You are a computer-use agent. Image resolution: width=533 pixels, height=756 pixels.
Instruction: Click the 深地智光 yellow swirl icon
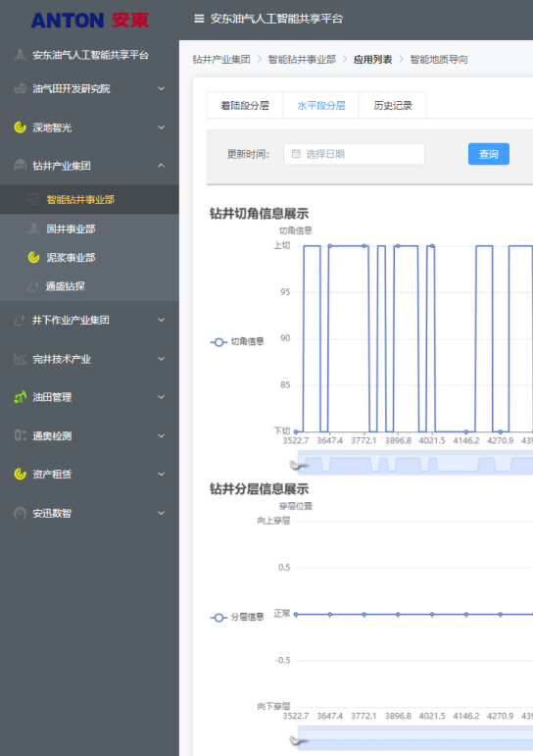click(x=20, y=127)
